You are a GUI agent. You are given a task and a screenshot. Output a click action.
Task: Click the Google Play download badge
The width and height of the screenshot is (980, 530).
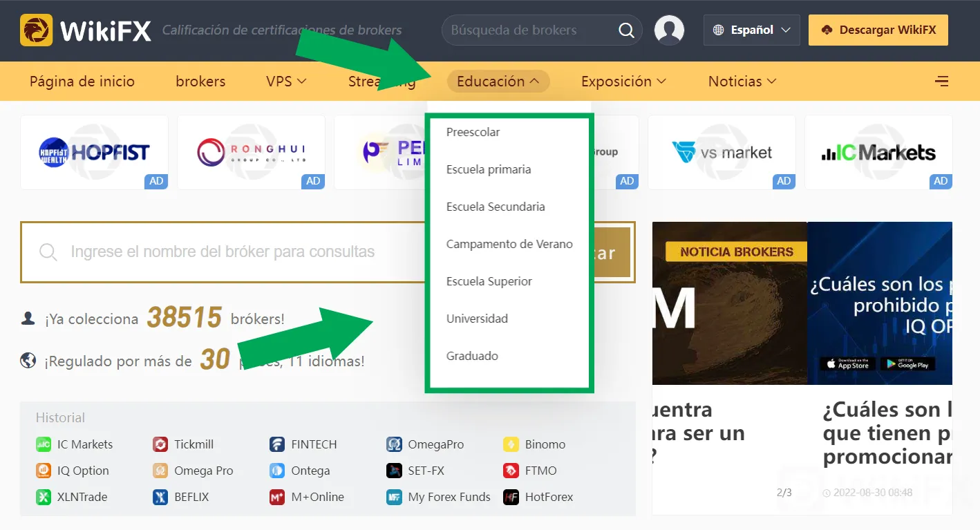[x=908, y=363]
